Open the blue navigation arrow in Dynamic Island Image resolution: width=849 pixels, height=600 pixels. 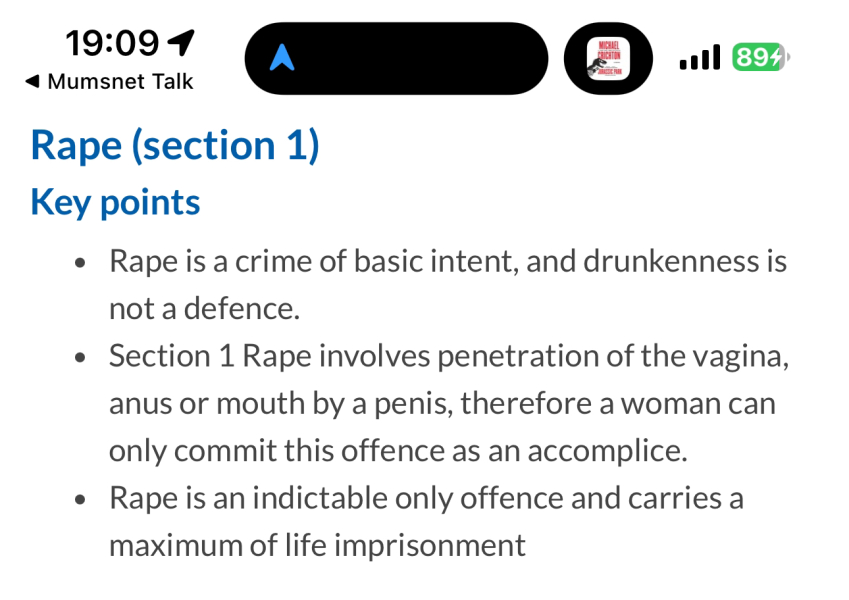click(283, 59)
